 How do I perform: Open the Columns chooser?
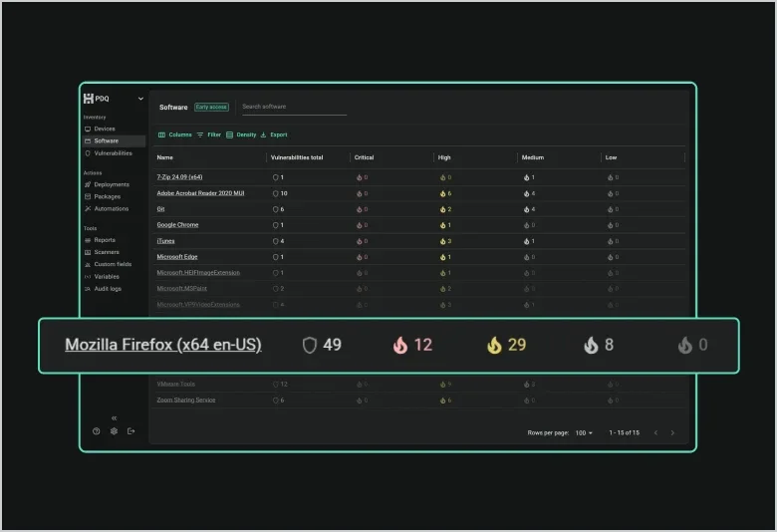tap(175, 134)
